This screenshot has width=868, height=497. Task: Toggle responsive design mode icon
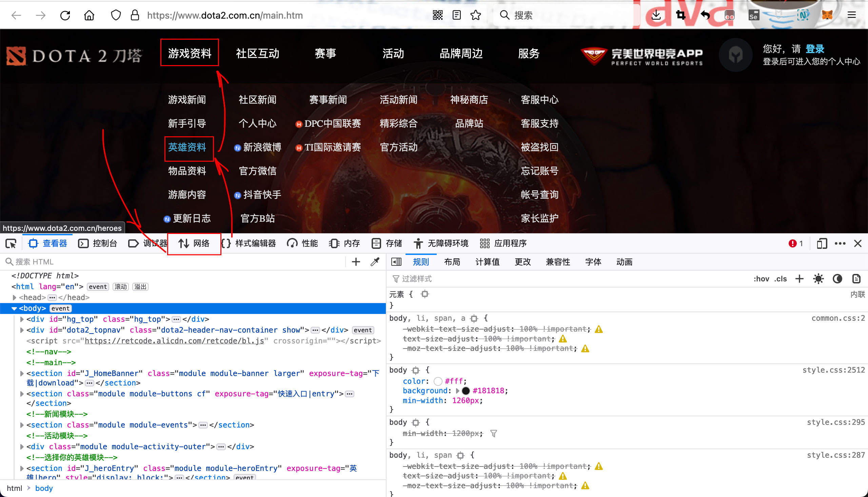(x=822, y=243)
